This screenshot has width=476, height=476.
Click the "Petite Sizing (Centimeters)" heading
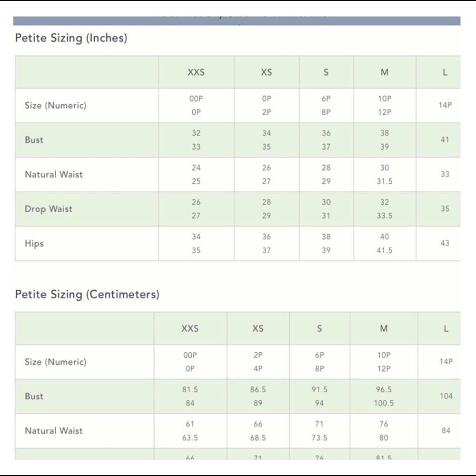(87, 294)
